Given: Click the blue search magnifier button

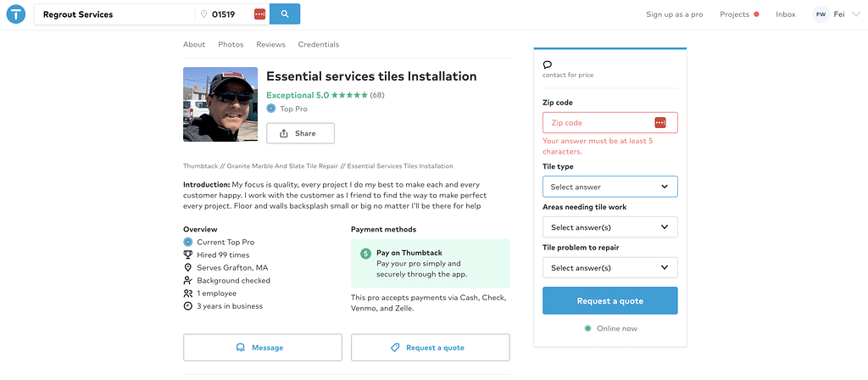Looking at the screenshot, I should tap(285, 14).
